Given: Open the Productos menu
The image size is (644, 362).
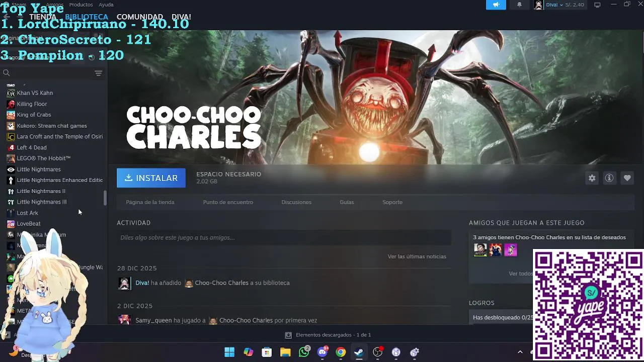Looking at the screenshot, I should pos(81,5).
